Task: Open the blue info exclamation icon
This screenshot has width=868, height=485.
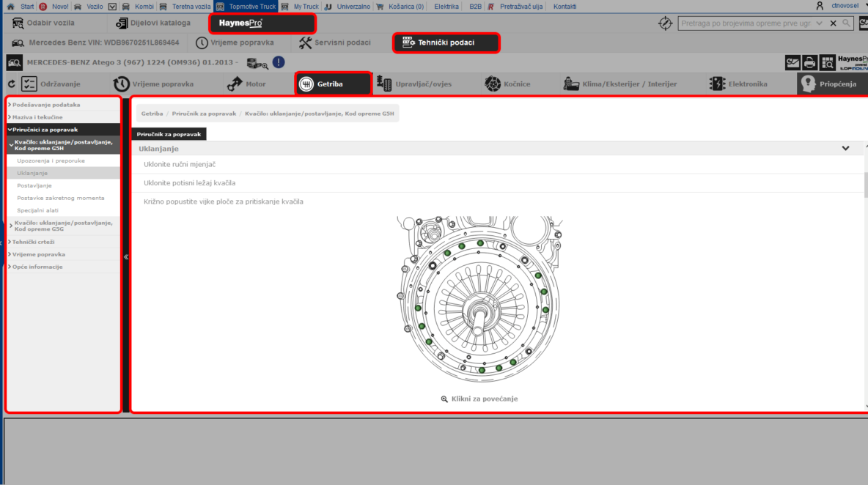Action: pyautogui.click(x=279, y=62)
